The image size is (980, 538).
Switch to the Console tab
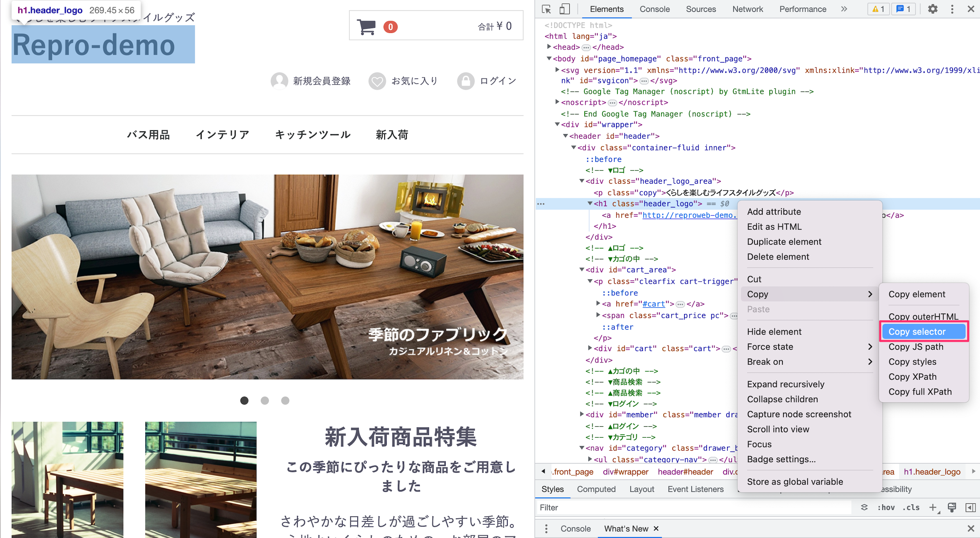[x=654, y=9]
